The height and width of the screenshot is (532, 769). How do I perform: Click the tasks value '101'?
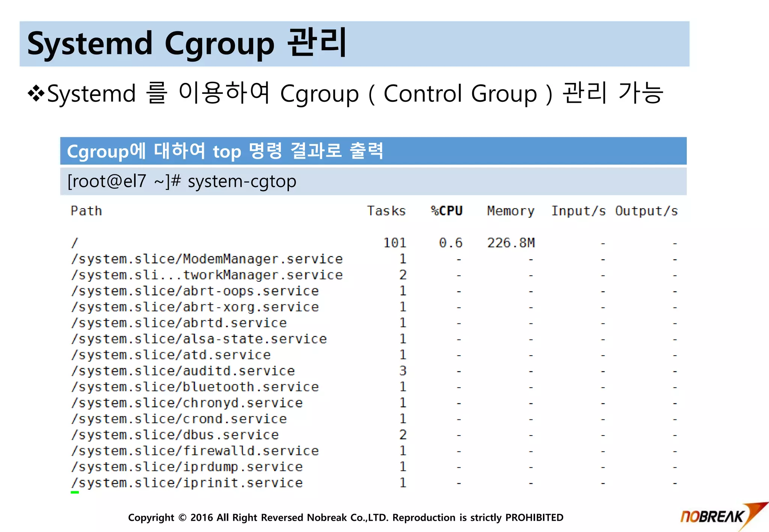coord(395,243)
